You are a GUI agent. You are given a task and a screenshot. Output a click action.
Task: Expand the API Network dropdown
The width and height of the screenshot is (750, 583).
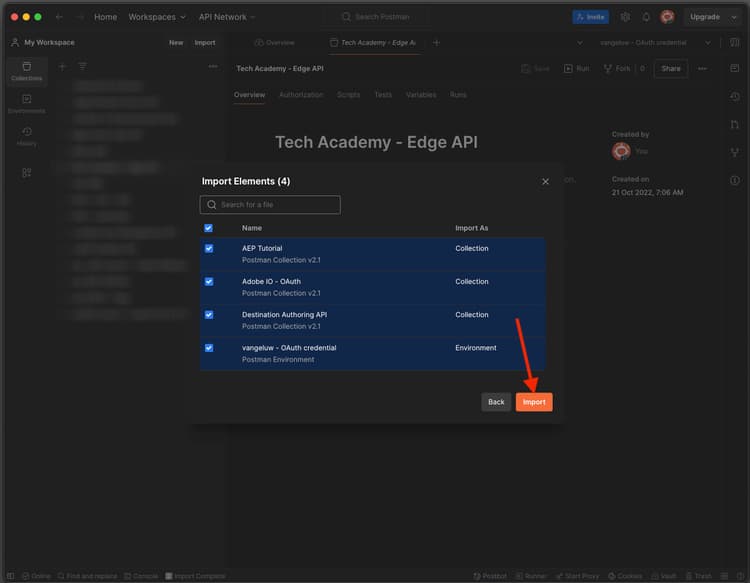[x=227, y=17]
